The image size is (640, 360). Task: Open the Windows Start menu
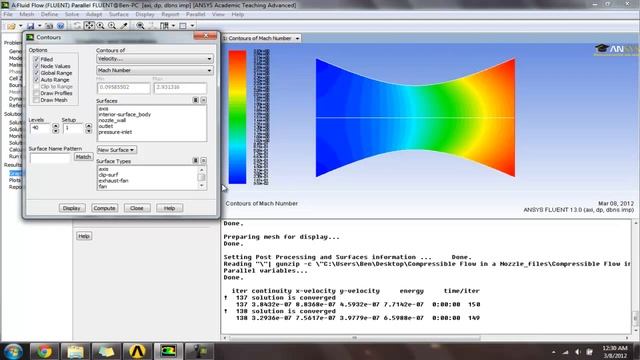[x=13, y=351]
